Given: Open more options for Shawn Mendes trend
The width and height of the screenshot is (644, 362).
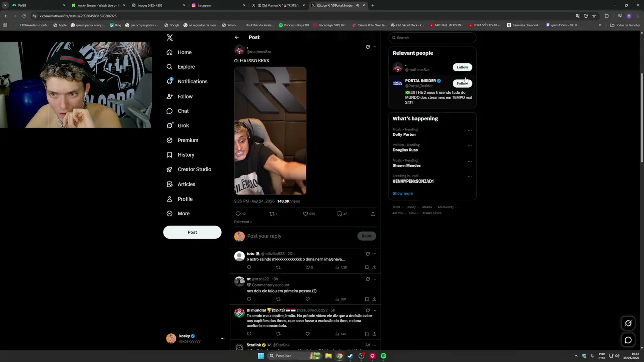Looking at the screenshot, I should [470, 161].
